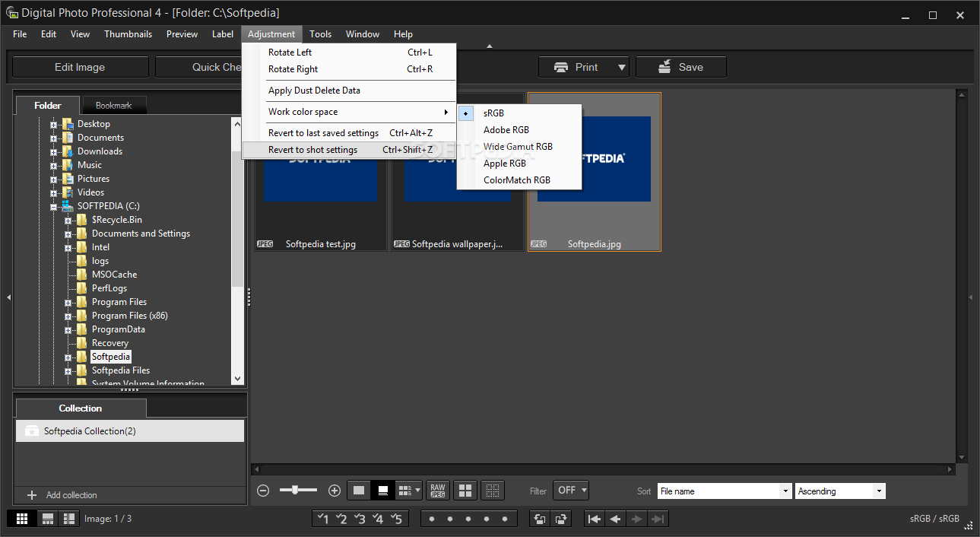Click the printer icon on Print button
Viewport: 980px width, 537px height.
click(561, 67)
